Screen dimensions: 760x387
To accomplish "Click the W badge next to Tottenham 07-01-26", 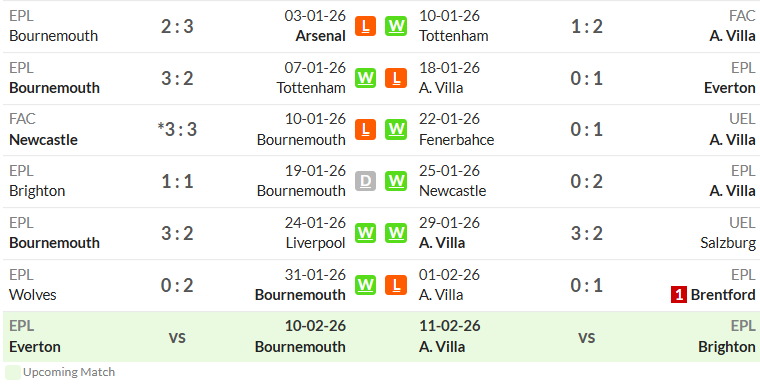I will pos(365,78).
